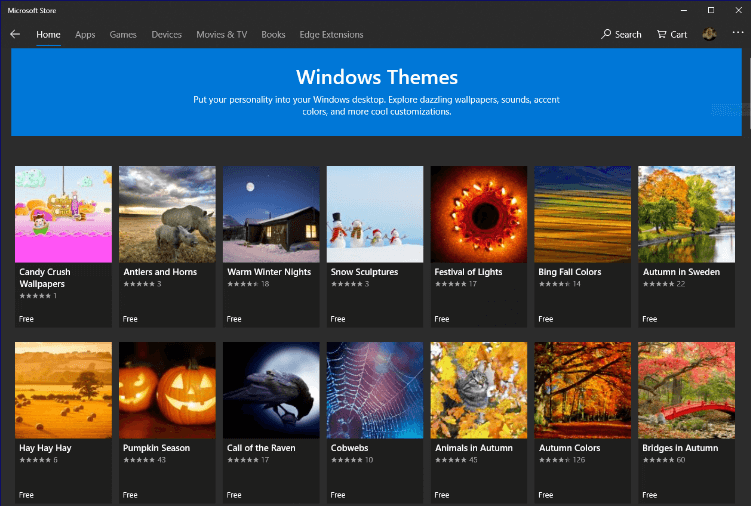Click the 'Cobwebs' title text
The height and width of the screenshot is (506, 751).
pyautogui.click(x=350, y=448)
